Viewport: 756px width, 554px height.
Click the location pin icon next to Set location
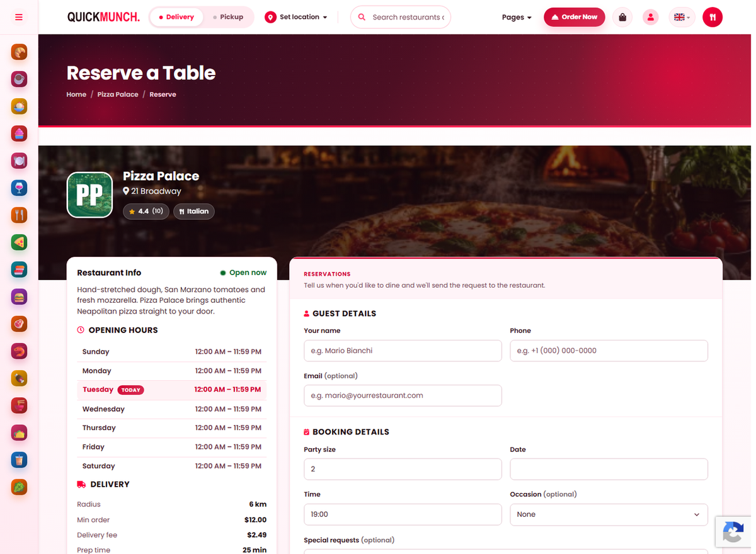tap(270, 17)
